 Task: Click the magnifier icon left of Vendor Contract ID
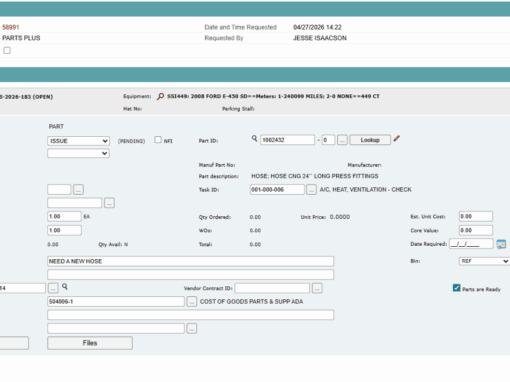pyautogui.click(x=65, y=287)
